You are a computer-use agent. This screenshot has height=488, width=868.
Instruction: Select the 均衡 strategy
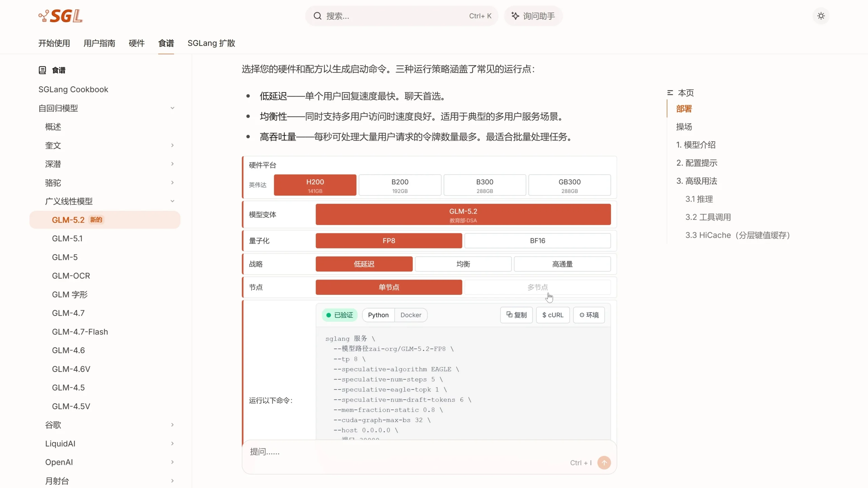tap(463, 264)
